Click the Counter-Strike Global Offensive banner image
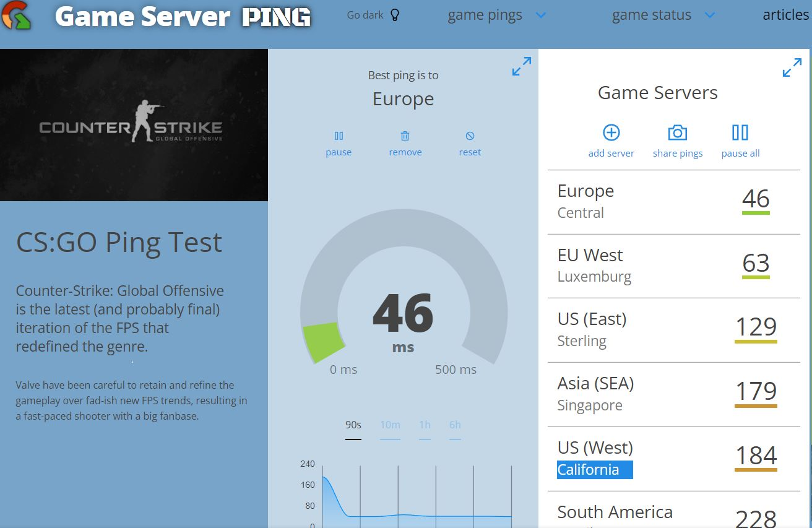The height and width of the screenshot is (528, 812). [134, 125]
